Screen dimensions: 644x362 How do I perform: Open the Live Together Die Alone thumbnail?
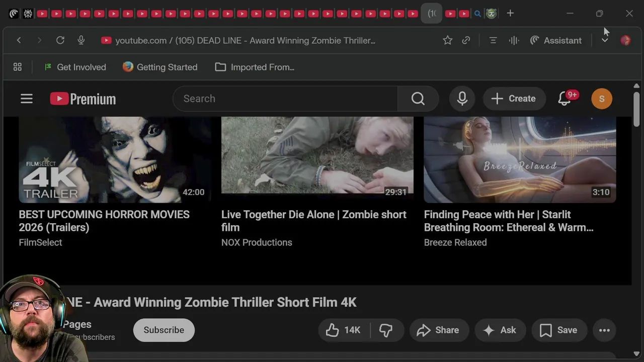(317, 159)
